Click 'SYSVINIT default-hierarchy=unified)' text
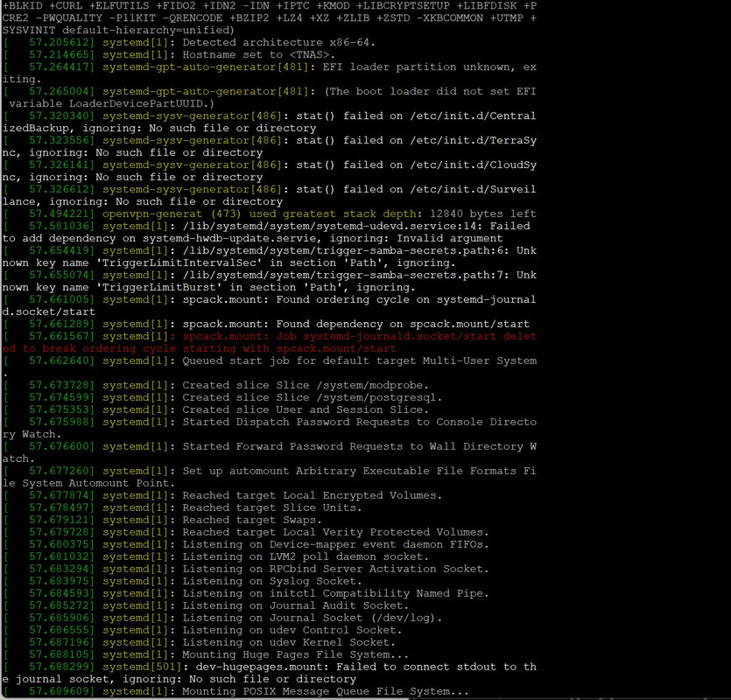This screenshot has width=731, height=700. click(118, 30)
